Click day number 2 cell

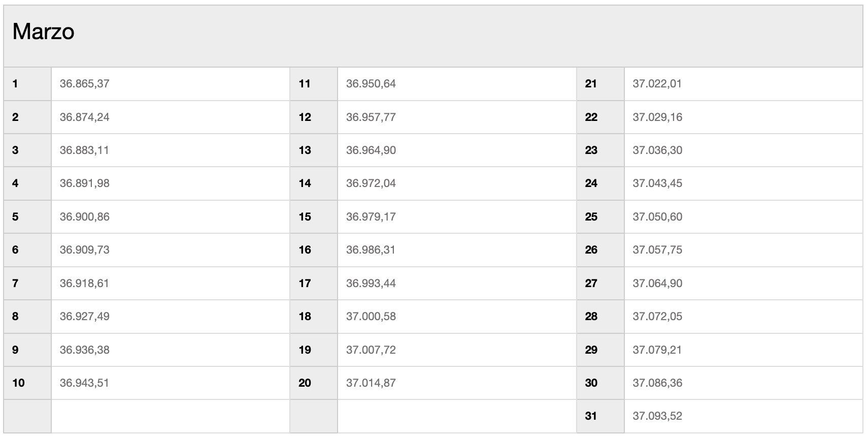click(x=27, y=117)
